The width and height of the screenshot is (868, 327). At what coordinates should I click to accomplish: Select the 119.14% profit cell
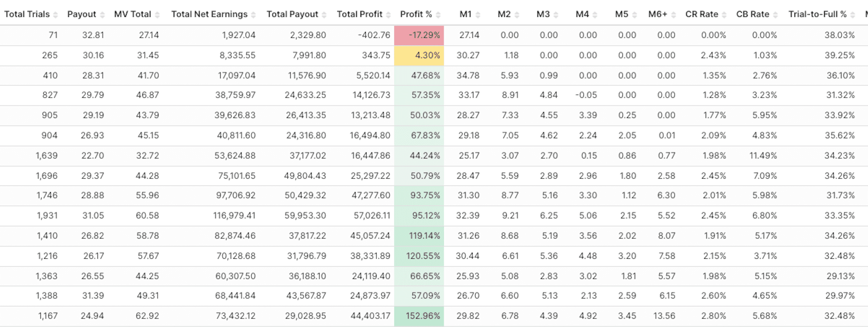click(419, 236)
